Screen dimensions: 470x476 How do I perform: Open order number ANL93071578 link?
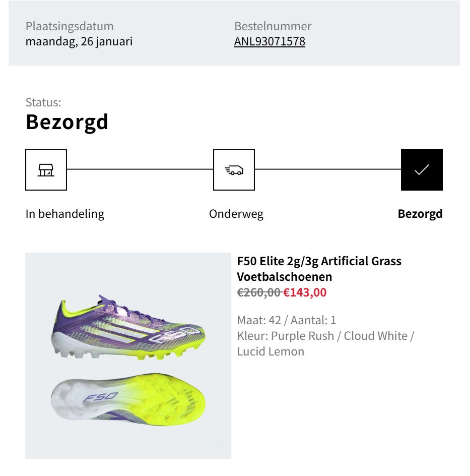270,41
